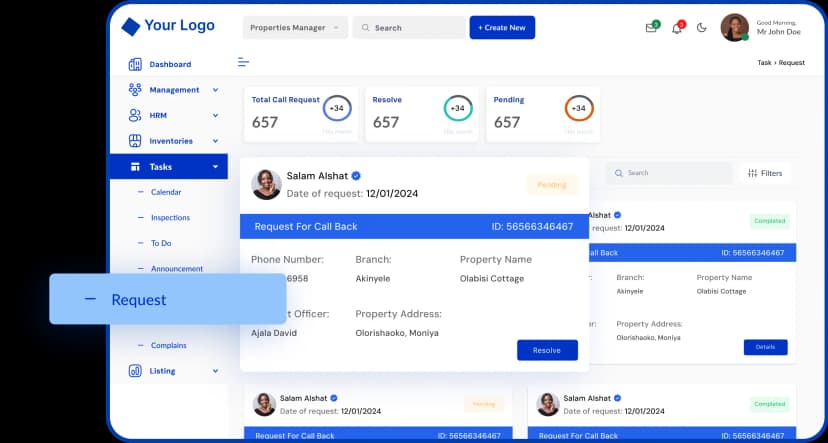Open Inspections under Tasks
The width and height of the screenshot is (828, 443).
(x=170, y=218)
